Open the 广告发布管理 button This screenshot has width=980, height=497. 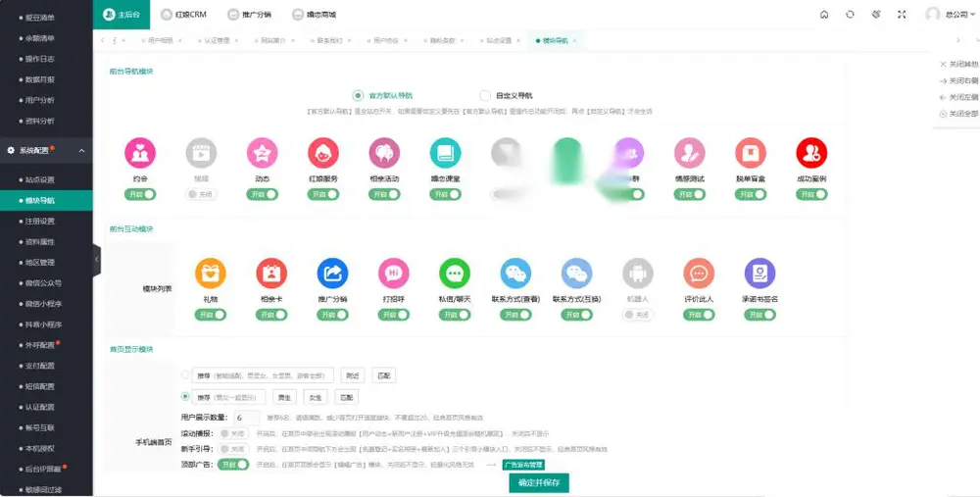pos(523,465)
